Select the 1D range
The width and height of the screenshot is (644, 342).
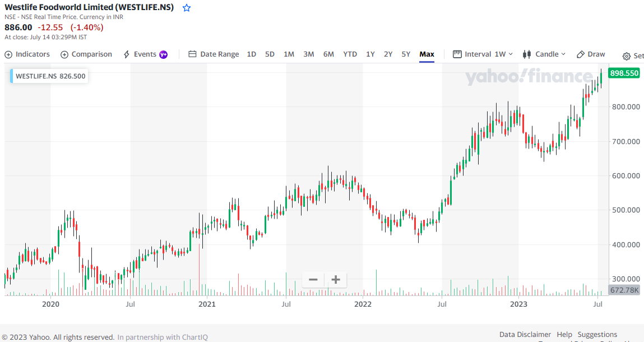(x=251, y=54)
